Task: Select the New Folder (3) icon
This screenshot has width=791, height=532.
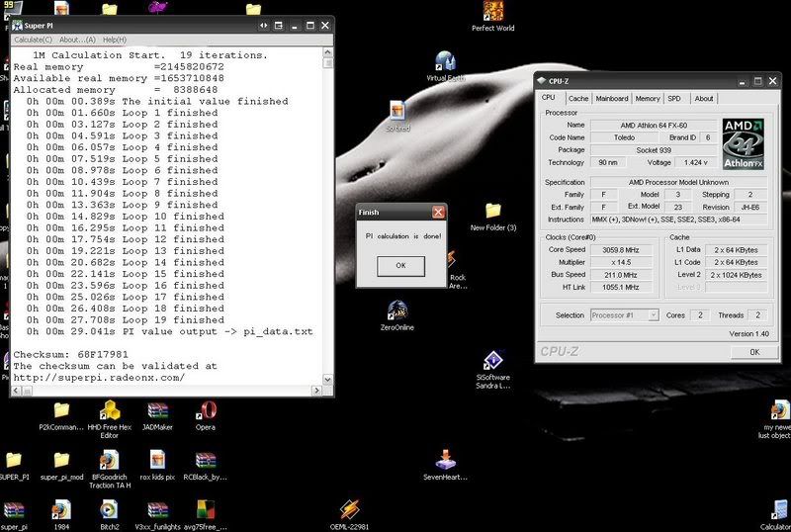Action: pos(493,211)
